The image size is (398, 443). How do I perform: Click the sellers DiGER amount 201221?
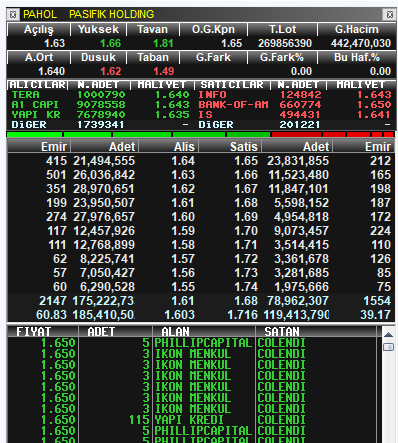[300, 125]
